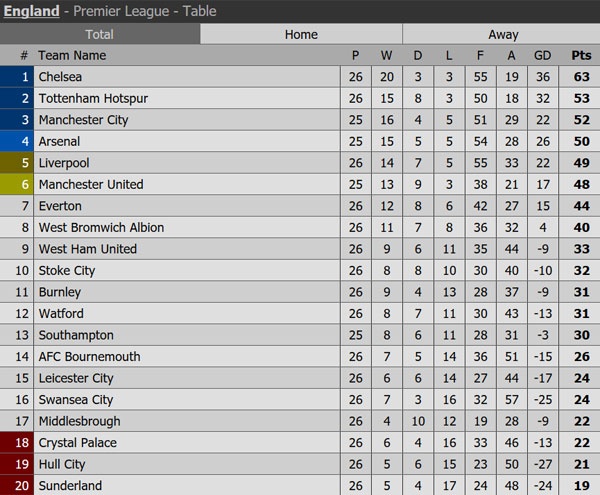
Task: Switch to the Home tab
Action: point(301,34)
